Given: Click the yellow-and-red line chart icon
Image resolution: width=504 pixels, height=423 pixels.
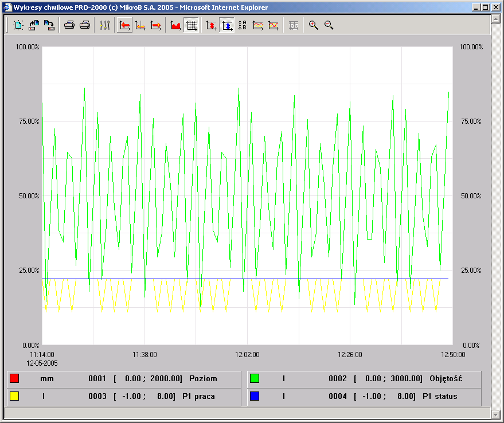Looking at the screenshot, I should (x=258, y=25).
